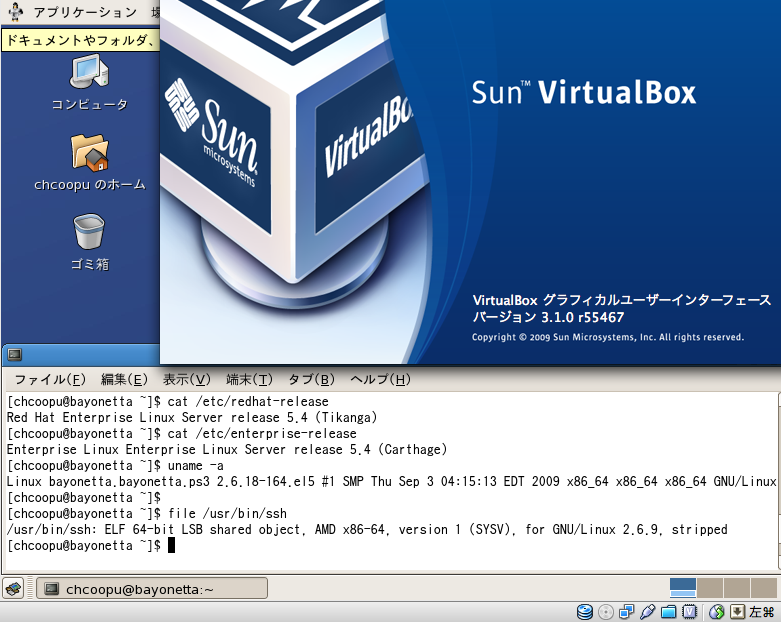The height and width of the screenshot is (622, 781).
Task: Click the 'file /usr/bin/ssh' command line
Action: pyautogui.click(x=147, y=513)
